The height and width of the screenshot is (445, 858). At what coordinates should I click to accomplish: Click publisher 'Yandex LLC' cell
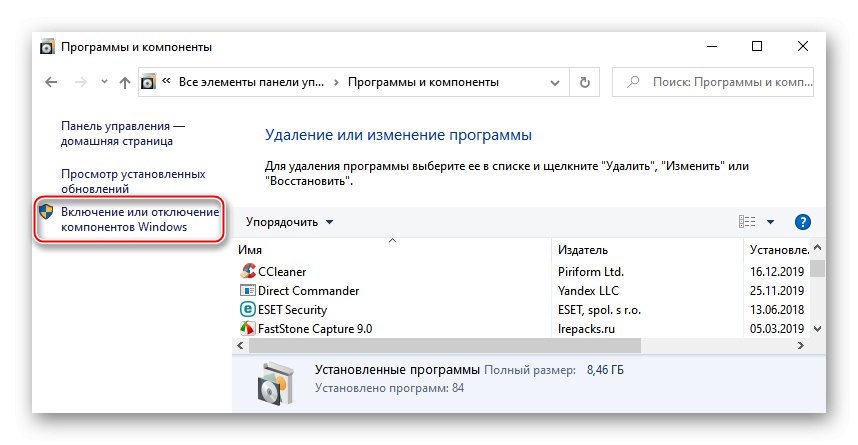(588, 291)
